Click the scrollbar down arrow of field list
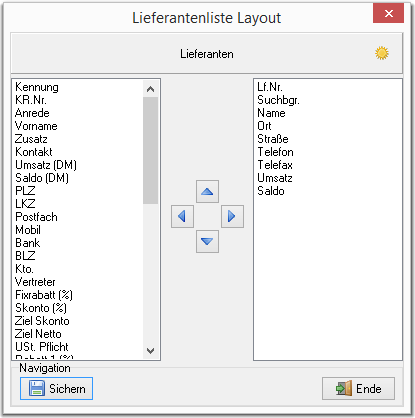415x418 pixels. click(x=151, y=351)
